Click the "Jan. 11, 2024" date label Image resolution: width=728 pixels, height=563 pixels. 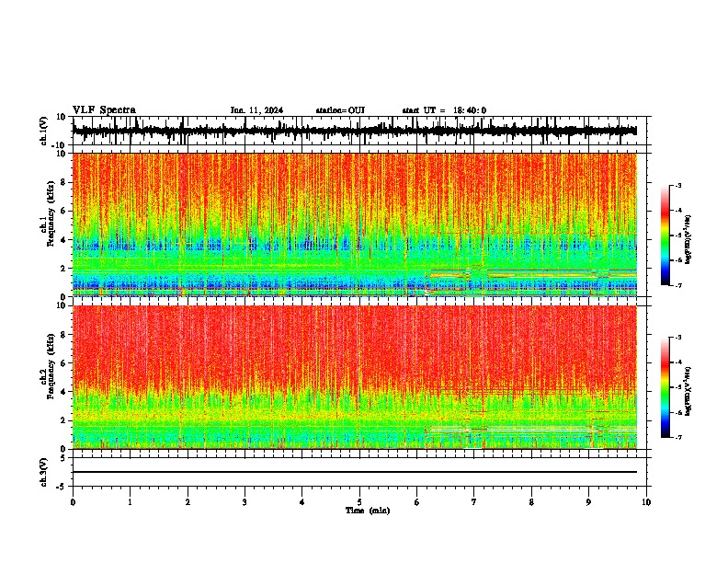click(256, 110)
